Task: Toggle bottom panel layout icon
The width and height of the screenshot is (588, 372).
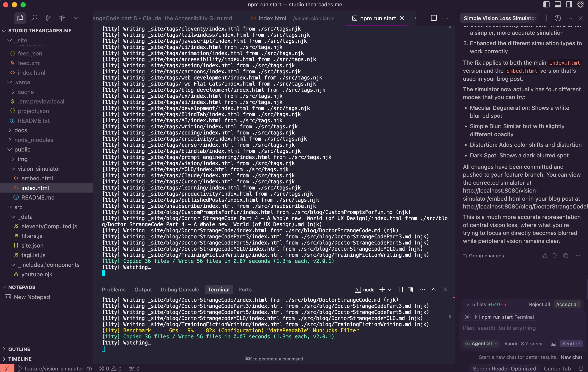Action: (x=558, y=5)
